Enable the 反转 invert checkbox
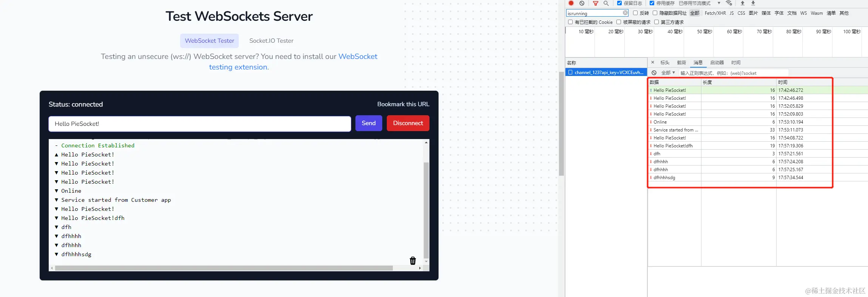This screenshot has height=297, width=868. point(635,13)
